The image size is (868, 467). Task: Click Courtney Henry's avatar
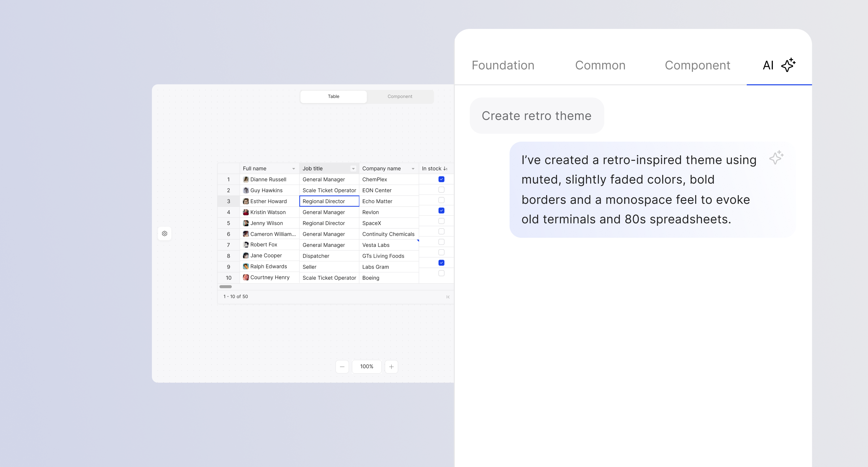pos(246,277)
